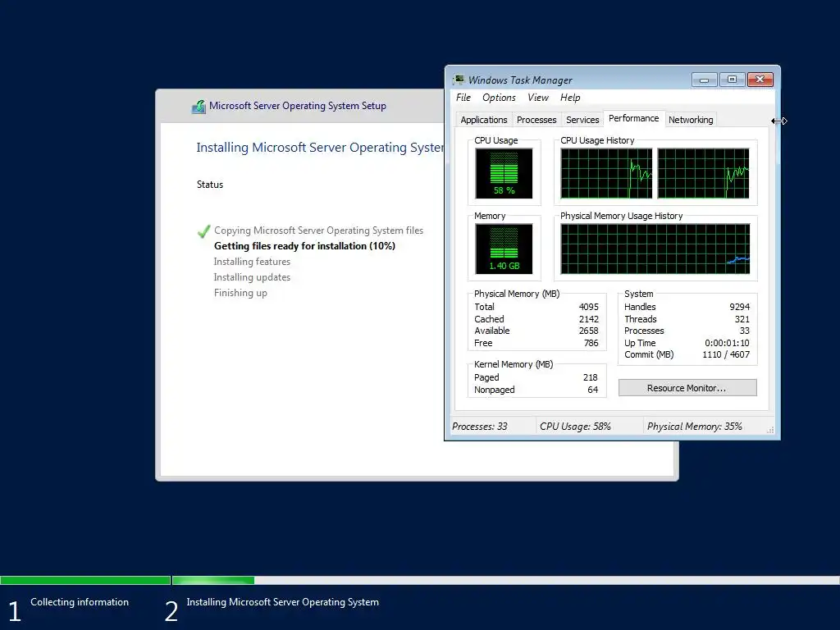
Task: Click the Free memory value 786
Action: [591, 344]
